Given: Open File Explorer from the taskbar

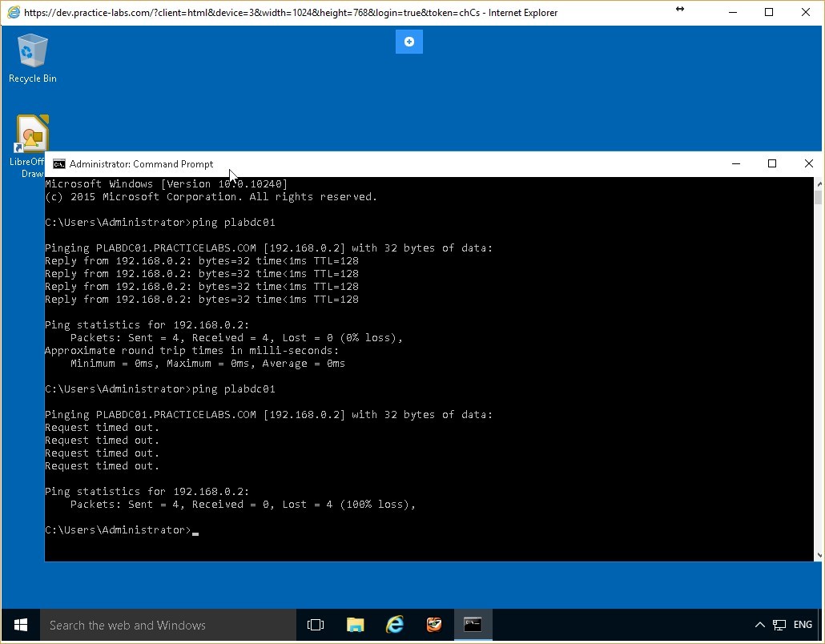Looking at the screenshot, I should coord(355,625).
